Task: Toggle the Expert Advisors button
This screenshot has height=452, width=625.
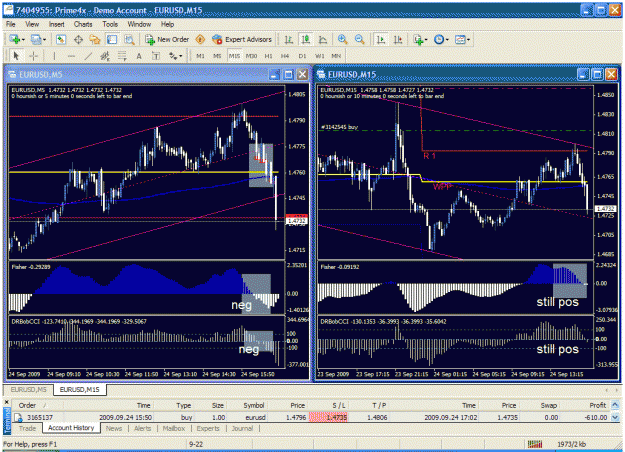Action: pos(242,39)
